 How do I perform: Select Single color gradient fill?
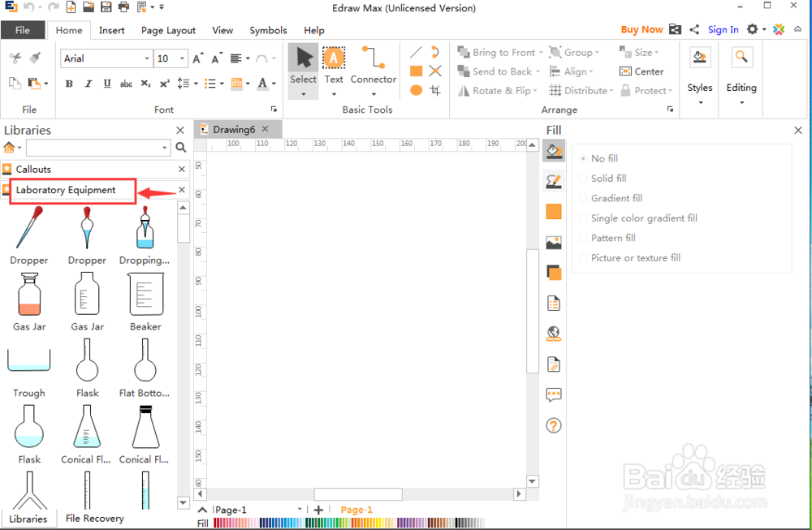pos(638,218)
